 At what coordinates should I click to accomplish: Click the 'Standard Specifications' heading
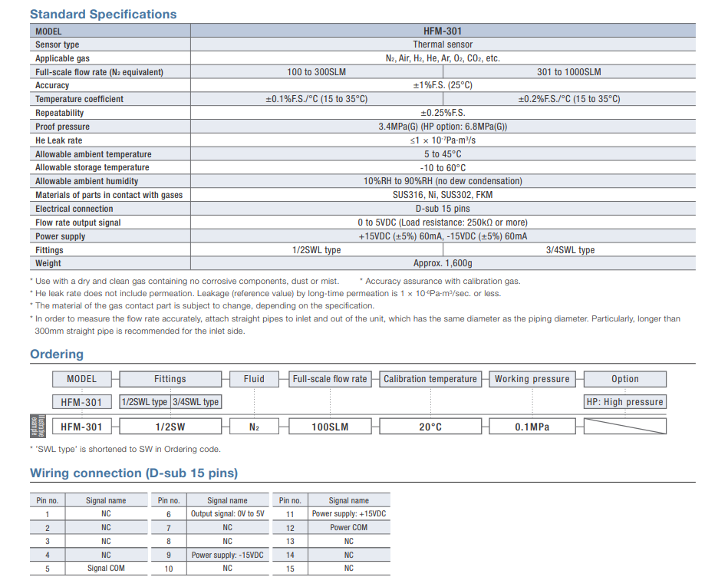pyautogui.click(x=103, y=15)
